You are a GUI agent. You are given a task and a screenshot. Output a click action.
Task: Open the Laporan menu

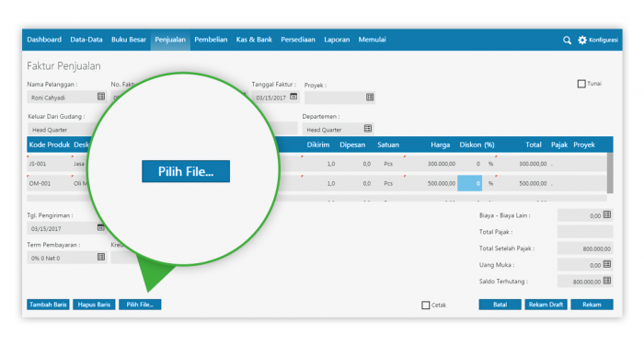click(337, 40)
